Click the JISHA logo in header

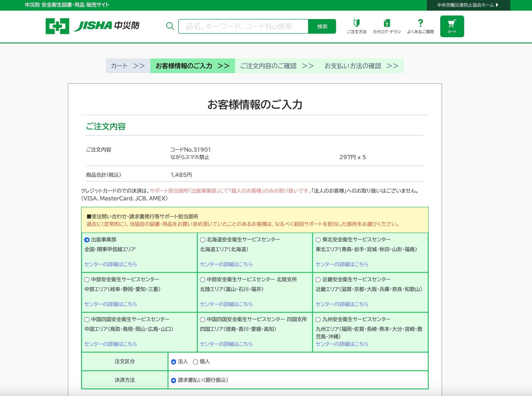(92, 26)
